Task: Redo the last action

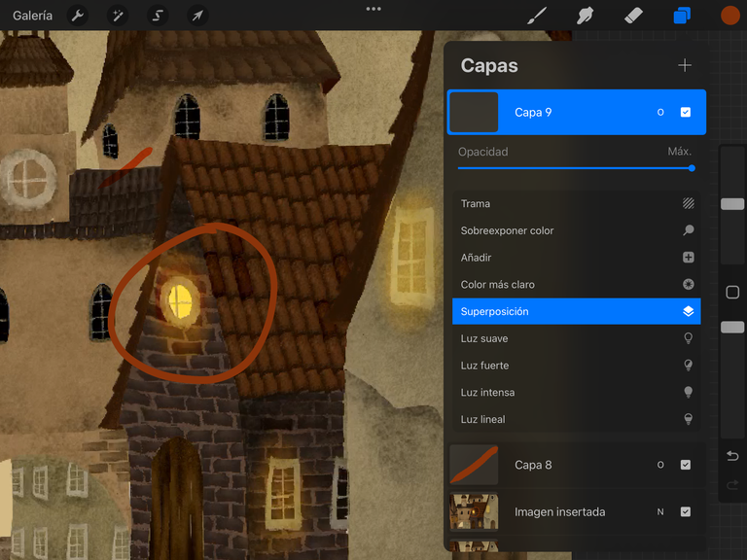Action: pyautogui.click(x=732, y=485)
